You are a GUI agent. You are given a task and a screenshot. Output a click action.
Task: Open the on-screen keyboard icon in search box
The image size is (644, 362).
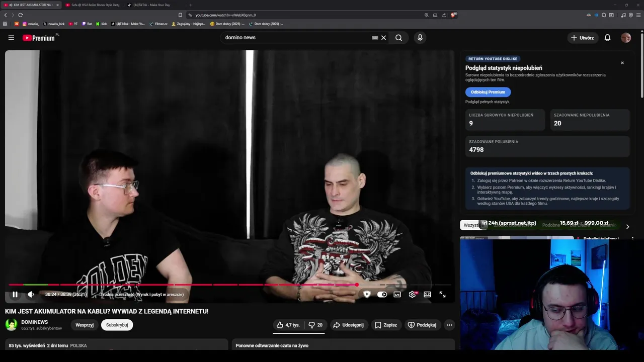375,38
